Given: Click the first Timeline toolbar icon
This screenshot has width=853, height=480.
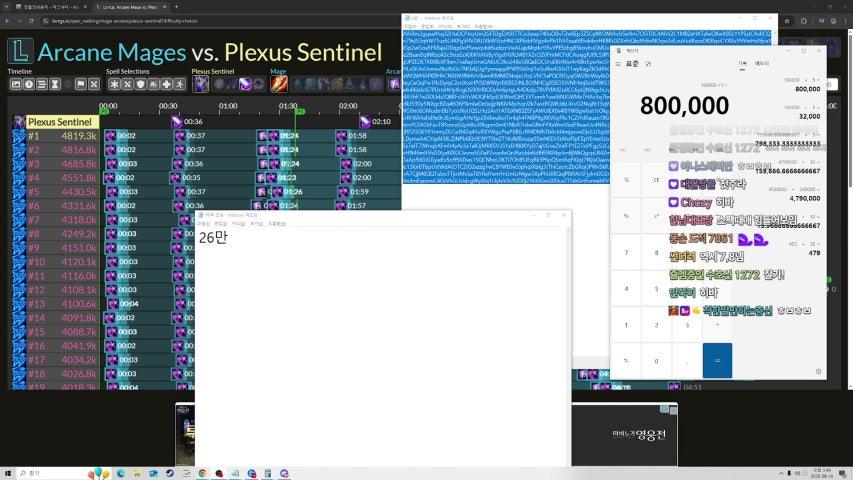Looking at the screenshot, I should pos(15,84).
